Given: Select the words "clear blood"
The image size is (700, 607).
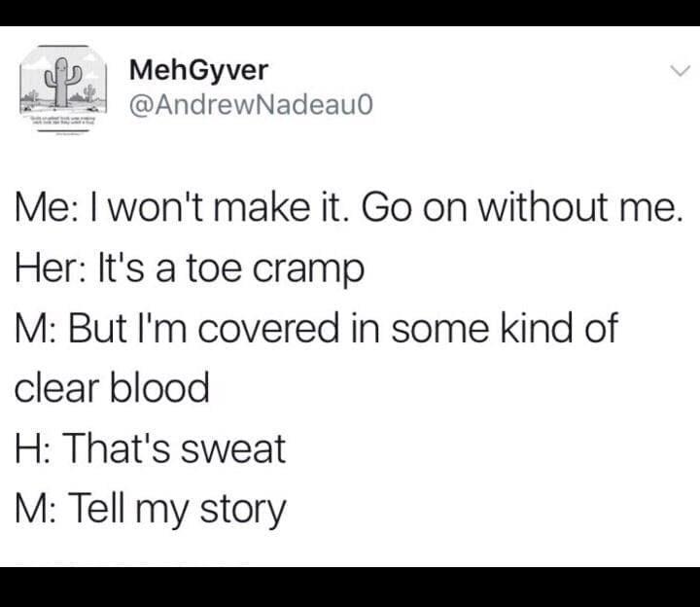Looking at the screenshot, I should tap(112, 388).
